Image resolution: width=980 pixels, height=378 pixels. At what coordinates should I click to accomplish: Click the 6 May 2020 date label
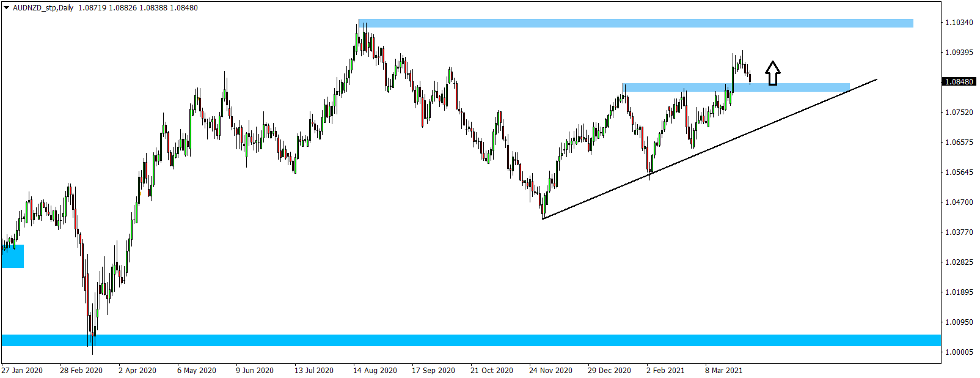[x=197, y=371]
